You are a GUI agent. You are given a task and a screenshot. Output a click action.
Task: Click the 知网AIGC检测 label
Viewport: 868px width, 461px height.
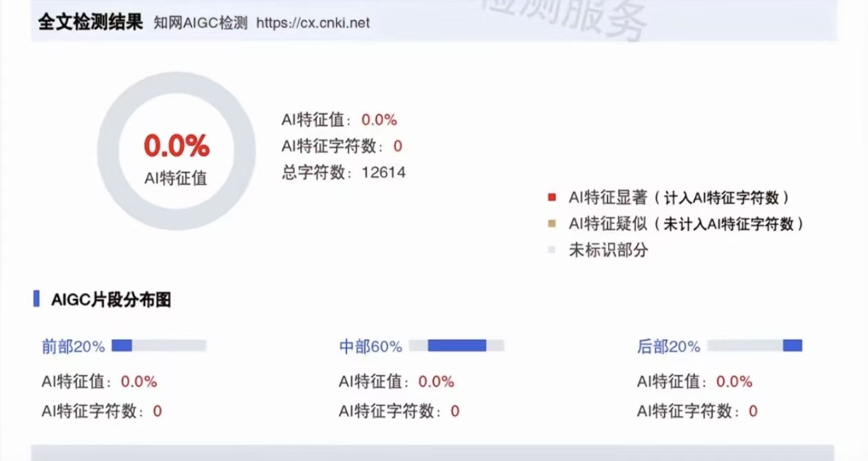click(200, 23)
